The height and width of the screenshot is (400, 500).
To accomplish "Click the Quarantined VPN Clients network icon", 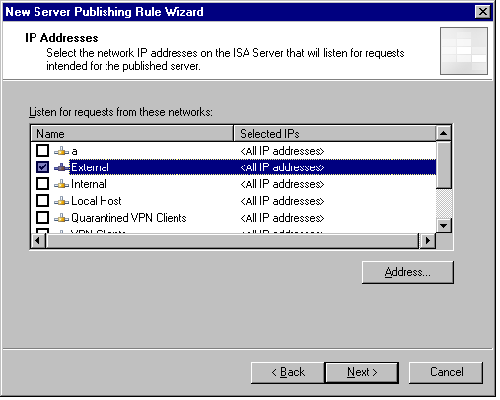I will [62, 218].
